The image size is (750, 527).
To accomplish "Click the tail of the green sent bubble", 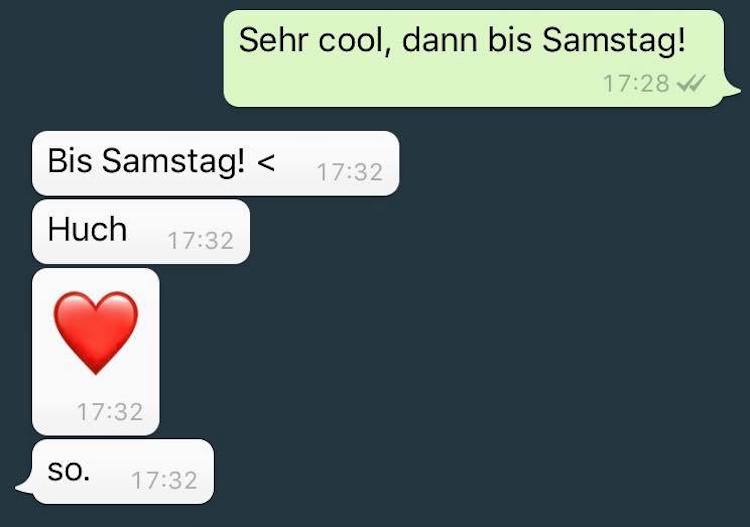I will pyautogui.click(x=732, y=89).
